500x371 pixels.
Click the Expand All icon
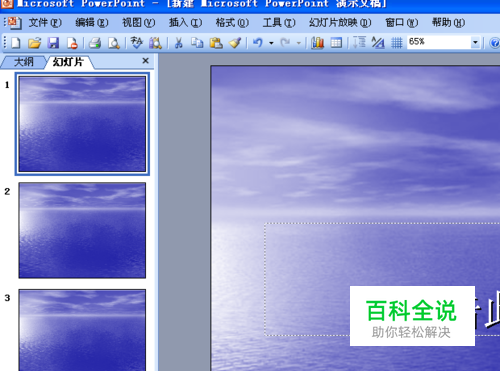359,43
